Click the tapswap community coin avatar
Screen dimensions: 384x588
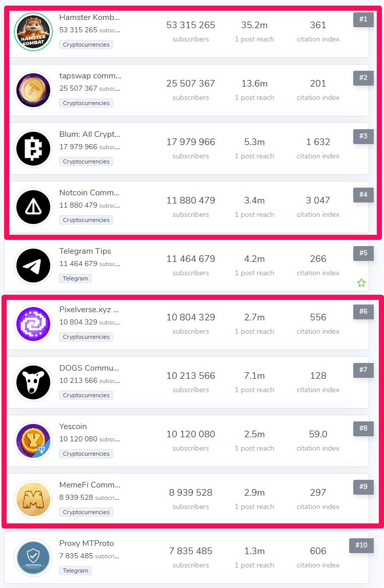coord(33,90)
